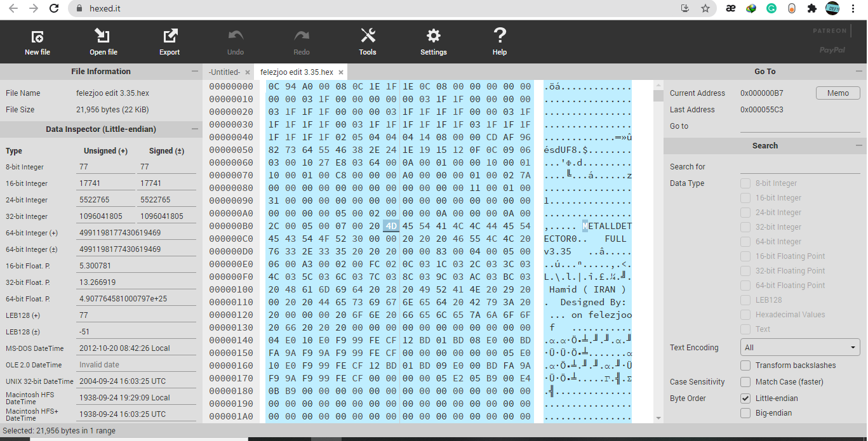Reload the page in browser
The width and height of the screenshot is (868, 441).
click(54, 8)
